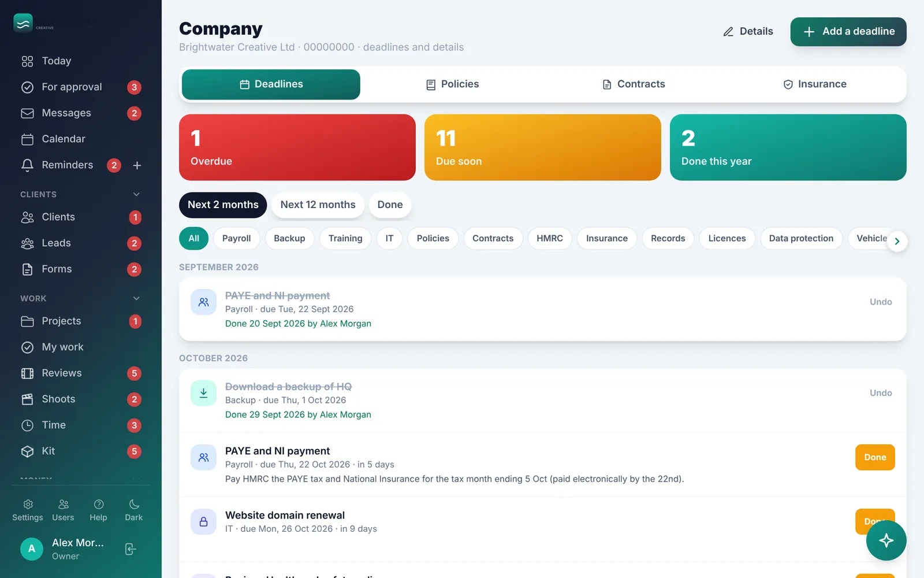Switch to the Policies tab

tap(452, 84)
